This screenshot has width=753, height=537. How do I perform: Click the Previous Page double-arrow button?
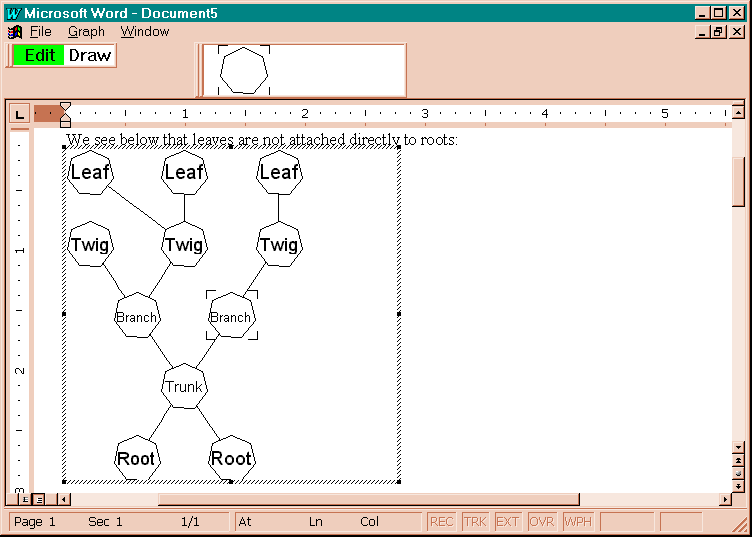[x=739, y=460]
